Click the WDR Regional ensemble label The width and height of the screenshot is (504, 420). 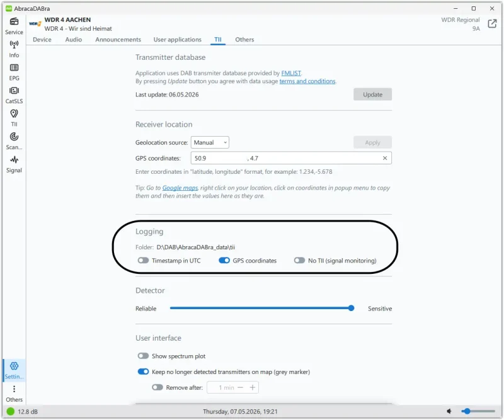coord(461,20)
